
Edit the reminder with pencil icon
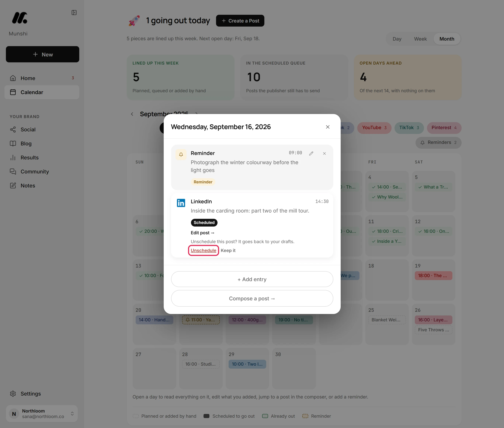coord(311,154)
